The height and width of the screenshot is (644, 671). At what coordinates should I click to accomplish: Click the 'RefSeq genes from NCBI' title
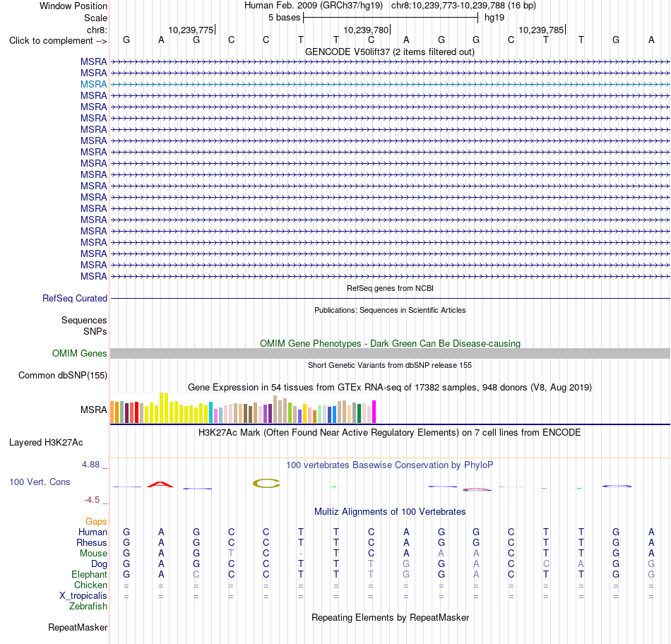pos(390,288)
